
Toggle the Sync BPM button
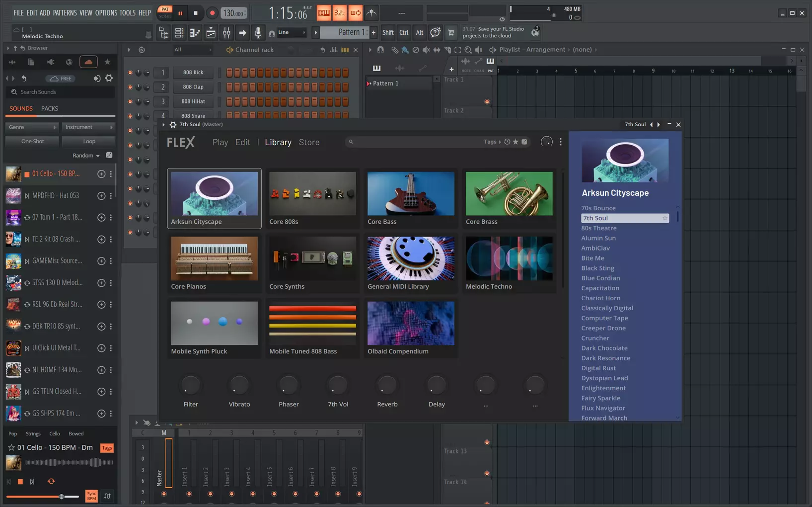click(x=91, y=496)
